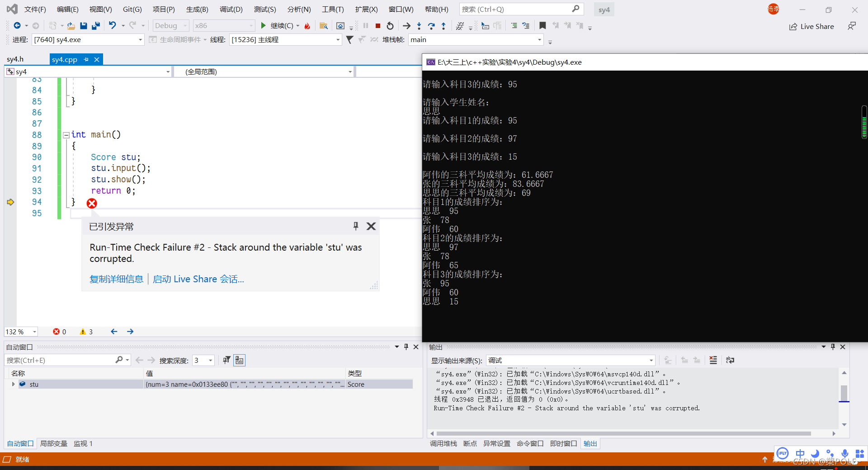Viewport: 868px width, 470px height.
Task: Expand the stu variable row
Action: pyautogui.click(x=13, y=384)
